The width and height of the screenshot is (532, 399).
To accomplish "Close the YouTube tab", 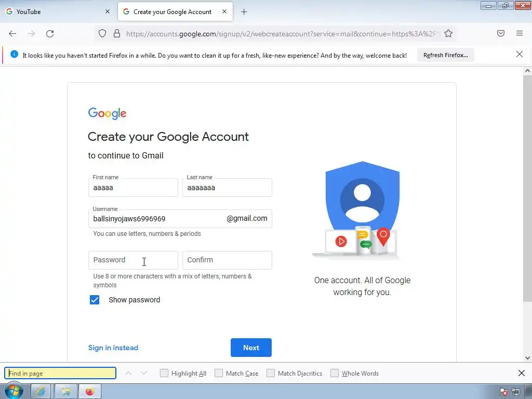I will (108, 11).
